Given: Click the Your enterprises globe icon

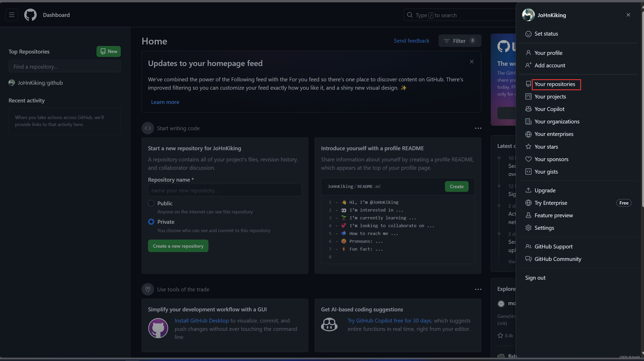Looking at the screenshot, I should pyautogui.click(x=528, y=134).
